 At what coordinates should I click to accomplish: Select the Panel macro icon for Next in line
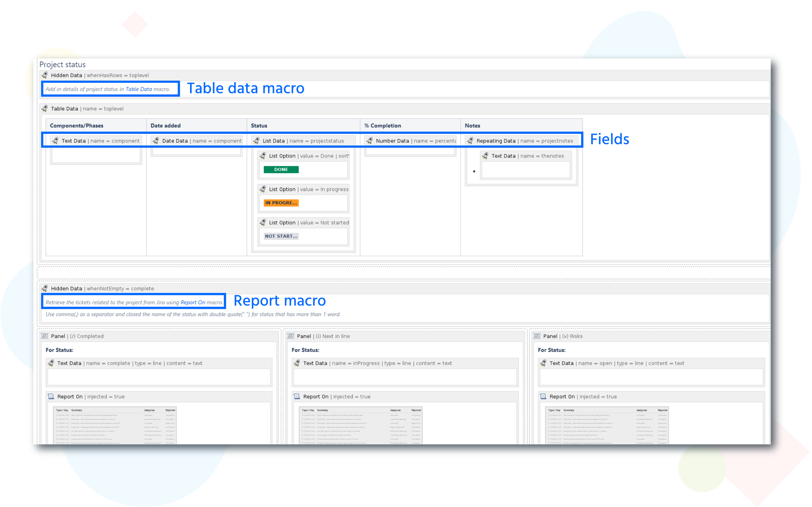point(291,336)
